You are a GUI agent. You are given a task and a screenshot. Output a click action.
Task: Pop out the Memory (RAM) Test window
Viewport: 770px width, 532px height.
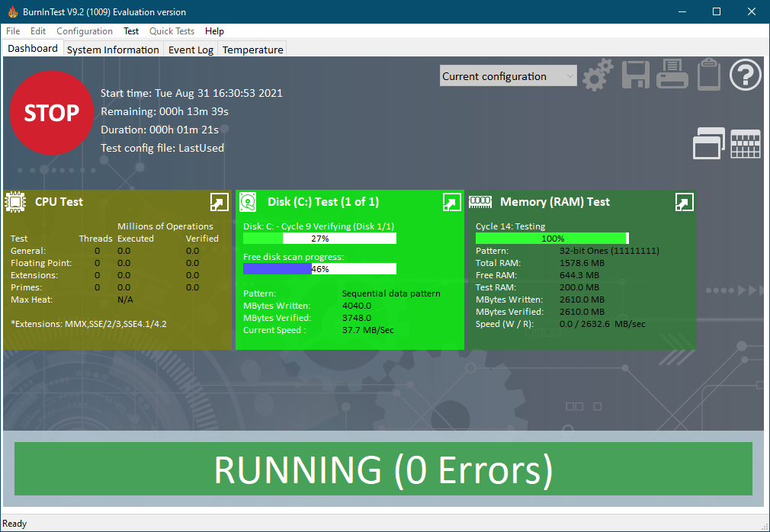click(x=684, y=202)
